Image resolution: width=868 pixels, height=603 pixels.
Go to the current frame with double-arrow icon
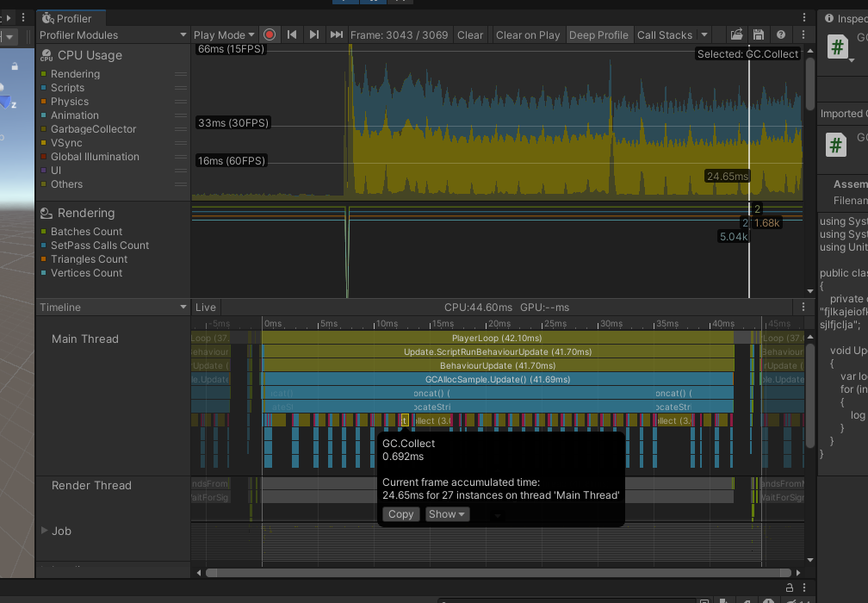(x=336, y=34)
